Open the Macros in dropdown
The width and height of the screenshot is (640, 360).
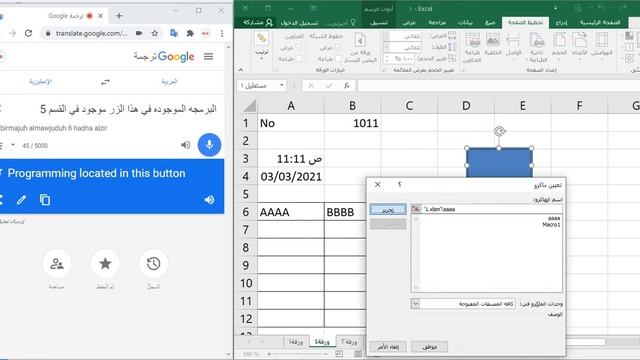click(x=415, y=304)
